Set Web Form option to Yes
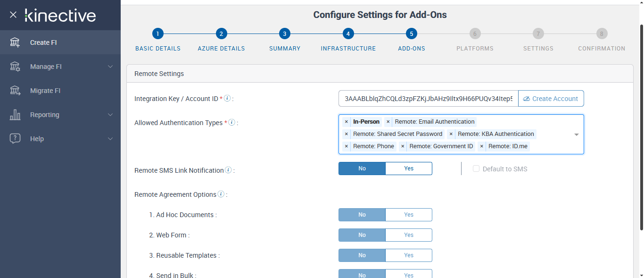Image resolution: width=644 pixels, height=278 pixels. [408, 235]
